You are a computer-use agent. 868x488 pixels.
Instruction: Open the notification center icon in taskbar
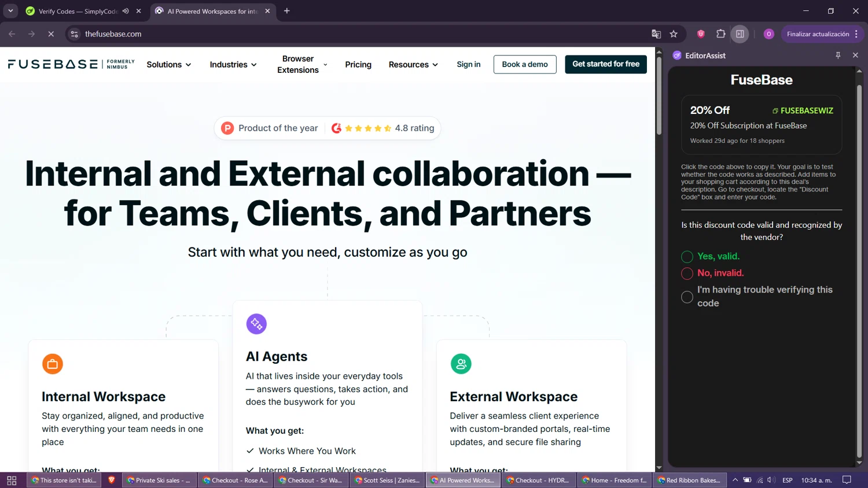click(847, 480)
